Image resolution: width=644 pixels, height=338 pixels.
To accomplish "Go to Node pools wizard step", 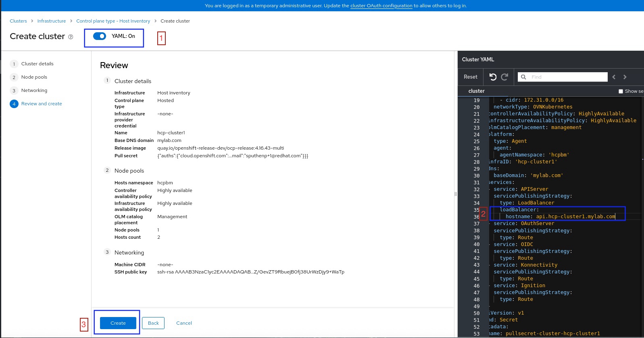I will coord(34,77).
